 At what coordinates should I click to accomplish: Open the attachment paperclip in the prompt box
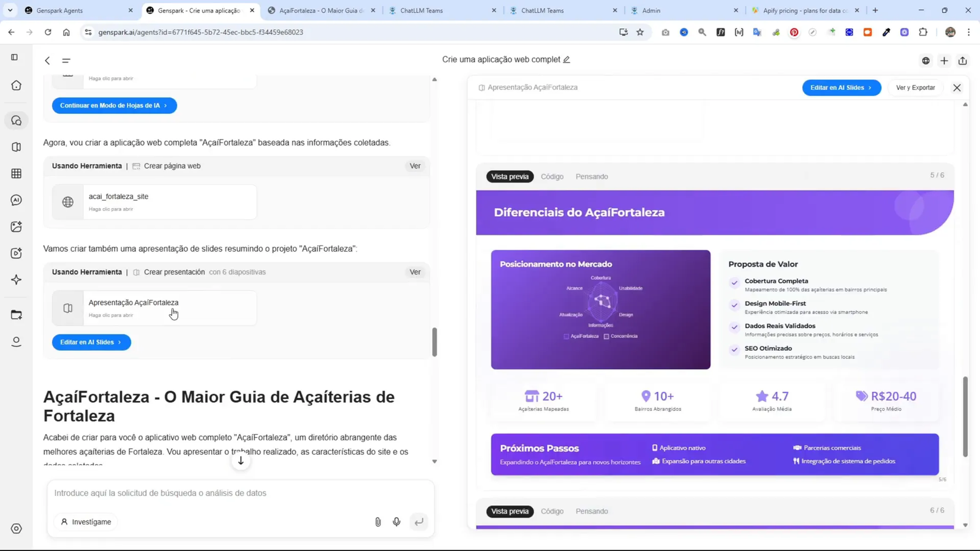pos(378,522)
